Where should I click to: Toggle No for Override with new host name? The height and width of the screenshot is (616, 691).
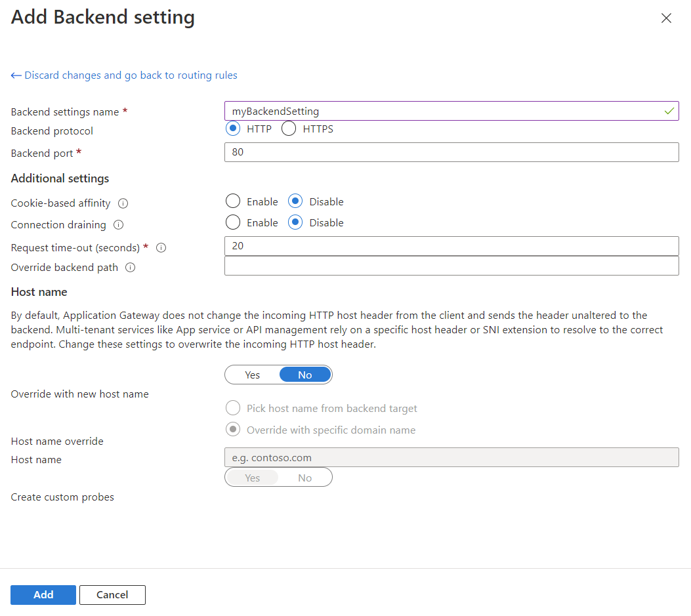click(305, 375)
